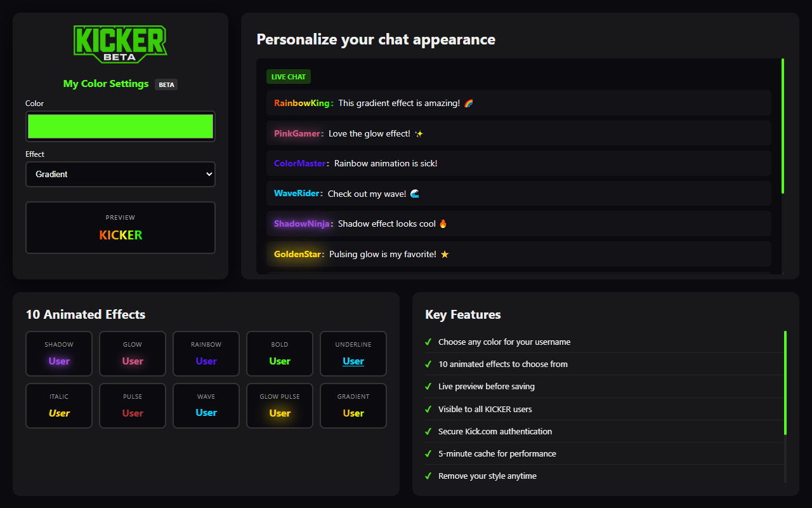Click the checkmark beside 'Secure Kick.com authentication'
812x508 pixels.
[428, 431]
